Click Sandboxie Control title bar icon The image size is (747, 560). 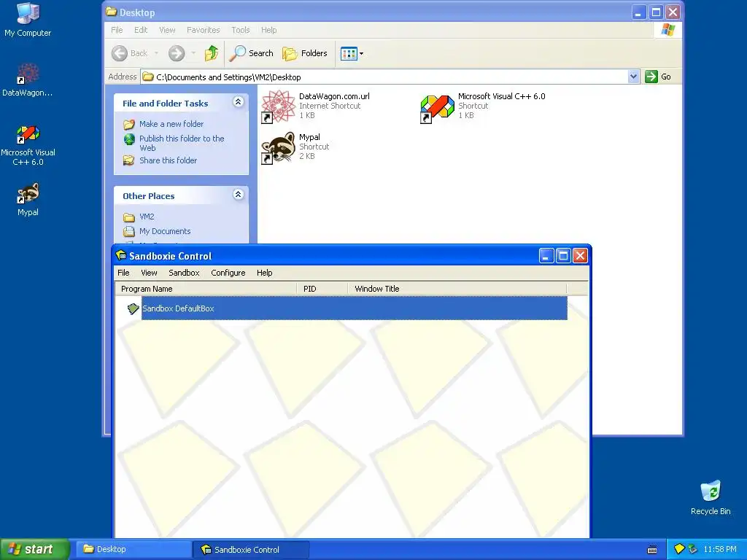click(121, 255)
